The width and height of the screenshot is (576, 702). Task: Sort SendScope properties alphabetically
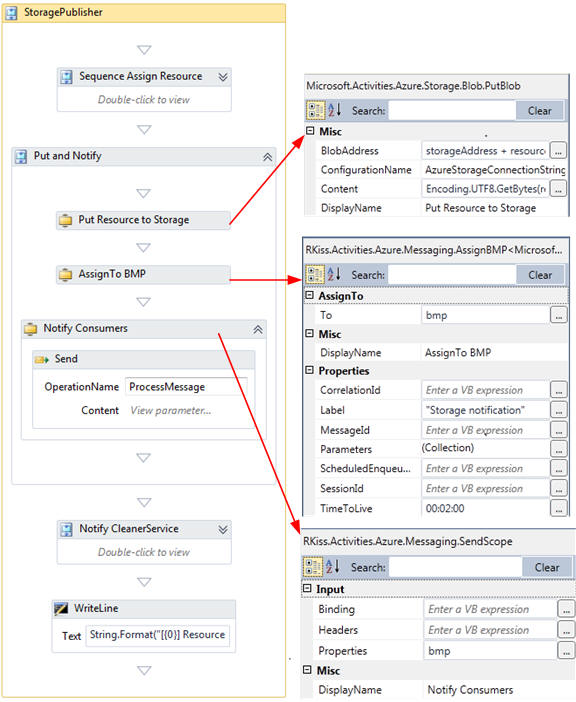click(x=333, y=567)
